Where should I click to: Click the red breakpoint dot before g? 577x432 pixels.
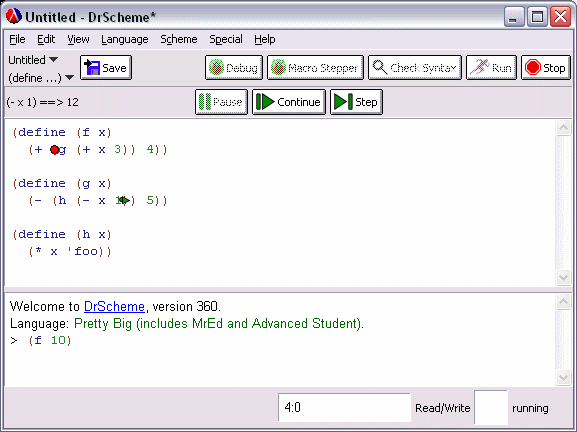click(x=55, y=150)
